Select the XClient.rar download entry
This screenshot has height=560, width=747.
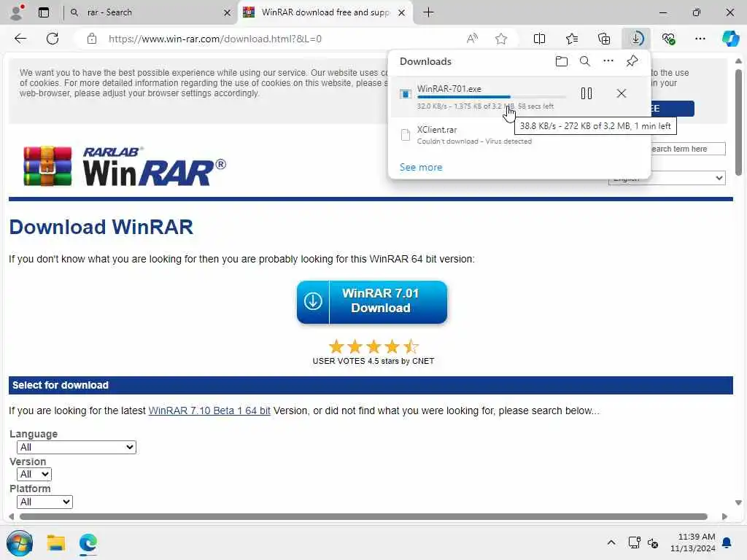[x=520, y=135]
